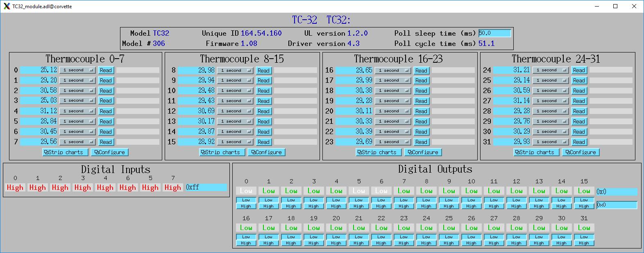Click the Model # value 306
The height and width of the screenshot is (253, 644).
(159, 43)
